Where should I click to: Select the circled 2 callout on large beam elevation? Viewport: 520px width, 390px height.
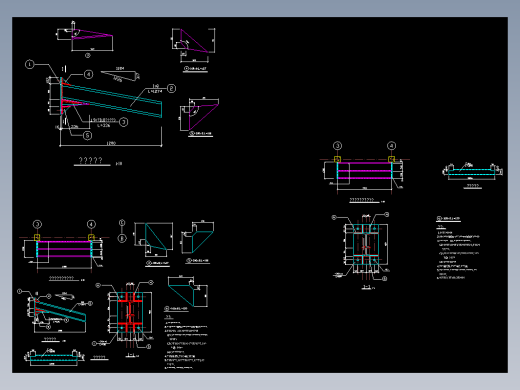pyautogui.click(x=171, y=89)
